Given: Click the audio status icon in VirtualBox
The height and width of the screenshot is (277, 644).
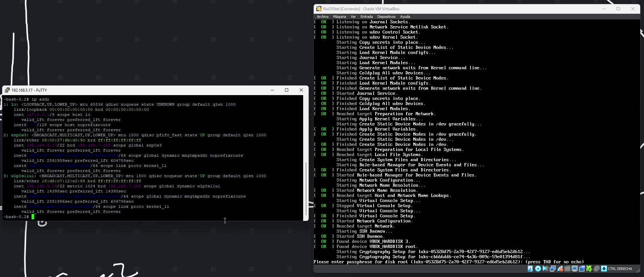Looking at the screenshot, I should tap(545, 269).
